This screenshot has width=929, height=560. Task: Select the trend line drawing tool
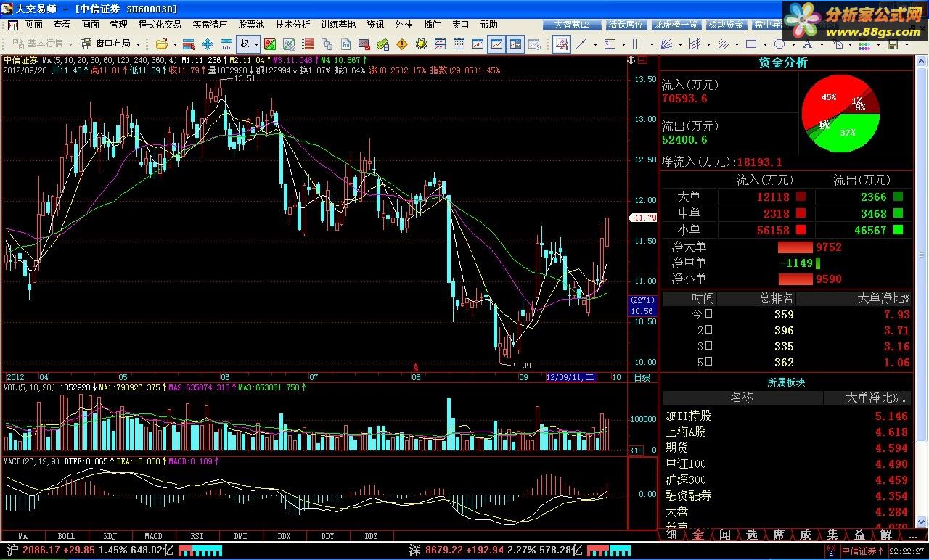pyautogui.click(x=581, y=44)
